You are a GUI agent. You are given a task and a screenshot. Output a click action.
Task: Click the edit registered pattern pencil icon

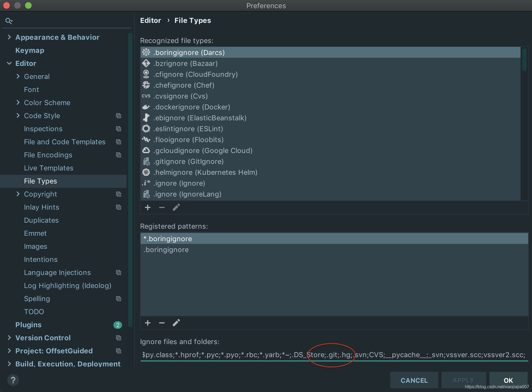coord(176,323)
